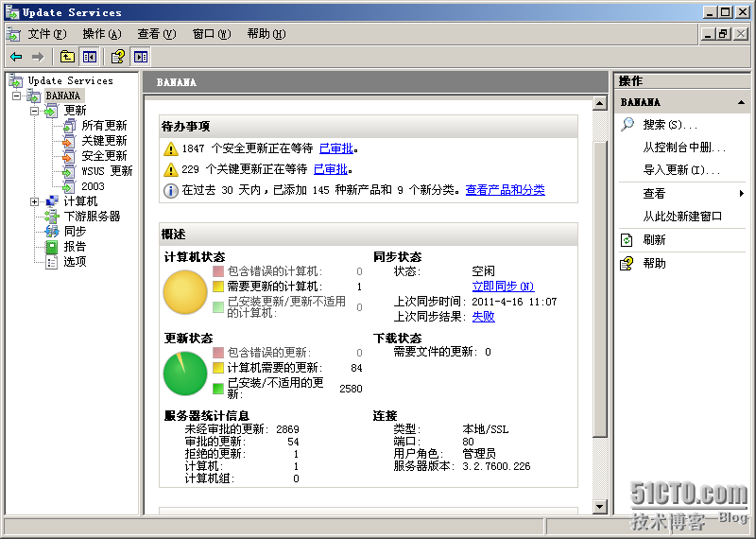
Task: Click the toolbar Help question mark icon
Action: point(117,57)
